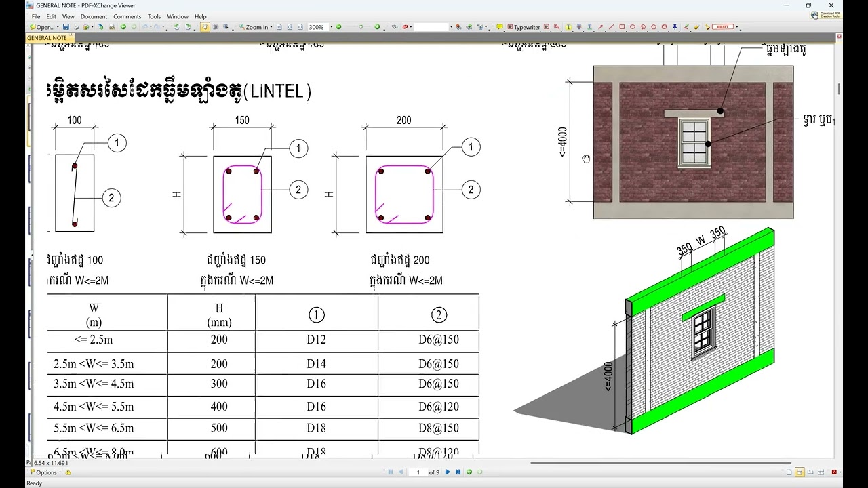Click the green zoom-out circle button
This screenshot has height=488, width=868.
(x=338, y=27)
